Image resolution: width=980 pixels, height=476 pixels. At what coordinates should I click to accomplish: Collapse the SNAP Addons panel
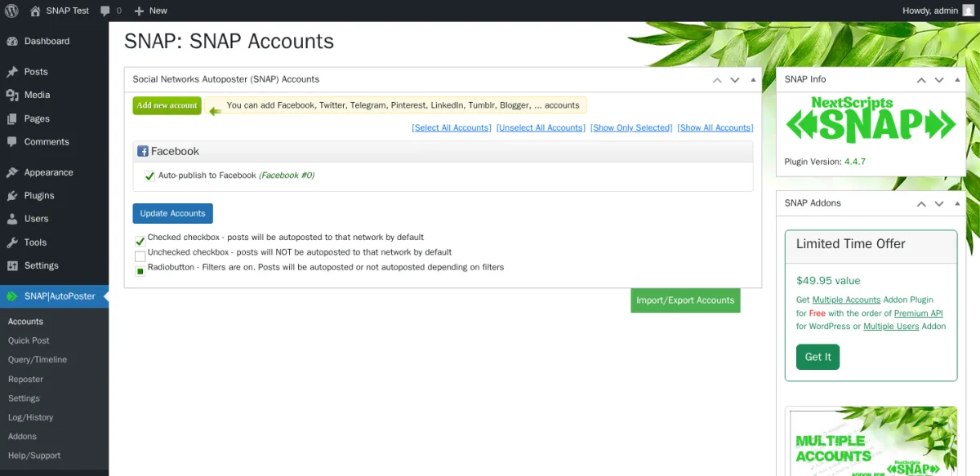pyautogui.click(x=957, y=203)
